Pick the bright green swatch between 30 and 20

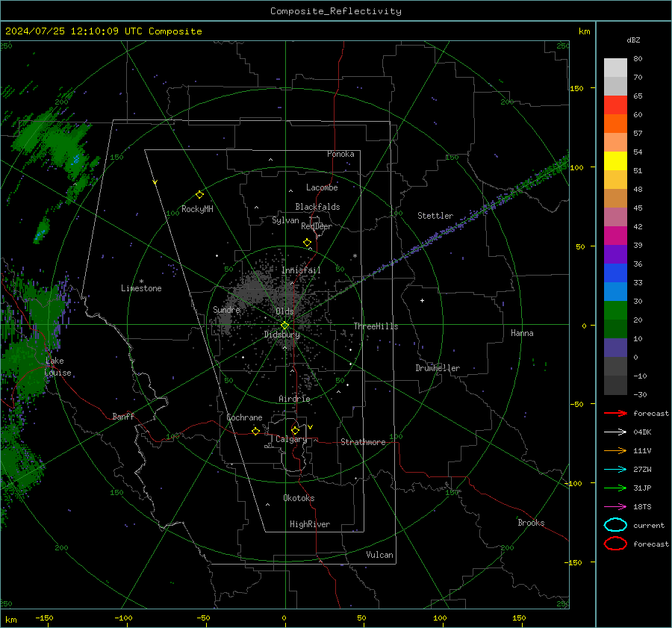(x=615, y=311)
